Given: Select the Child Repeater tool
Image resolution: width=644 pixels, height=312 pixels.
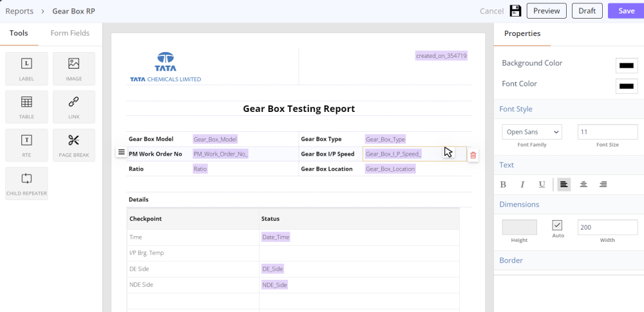Looking at the screenshot, I should click(26, 183).
